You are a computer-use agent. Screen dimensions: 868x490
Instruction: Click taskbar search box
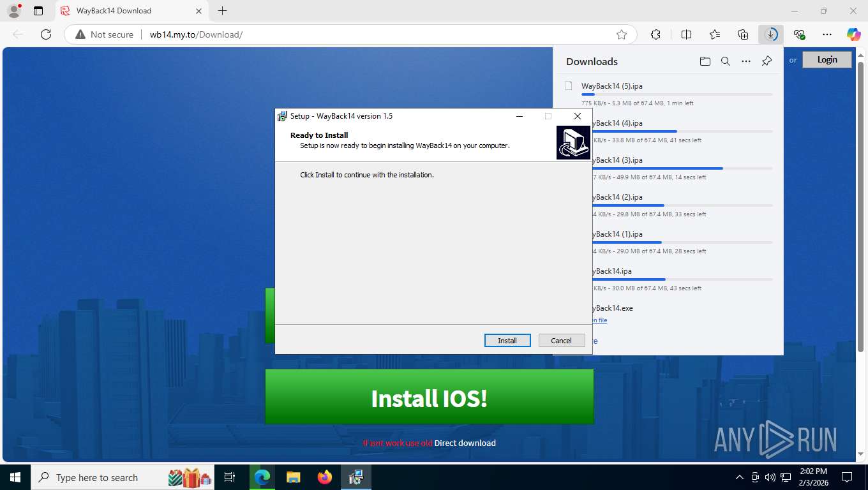123,477
